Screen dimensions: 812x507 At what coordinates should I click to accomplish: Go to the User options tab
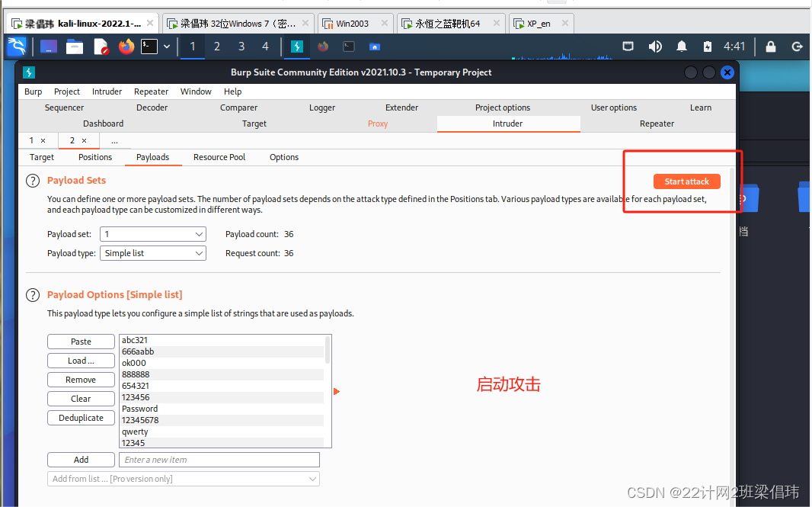614,107
